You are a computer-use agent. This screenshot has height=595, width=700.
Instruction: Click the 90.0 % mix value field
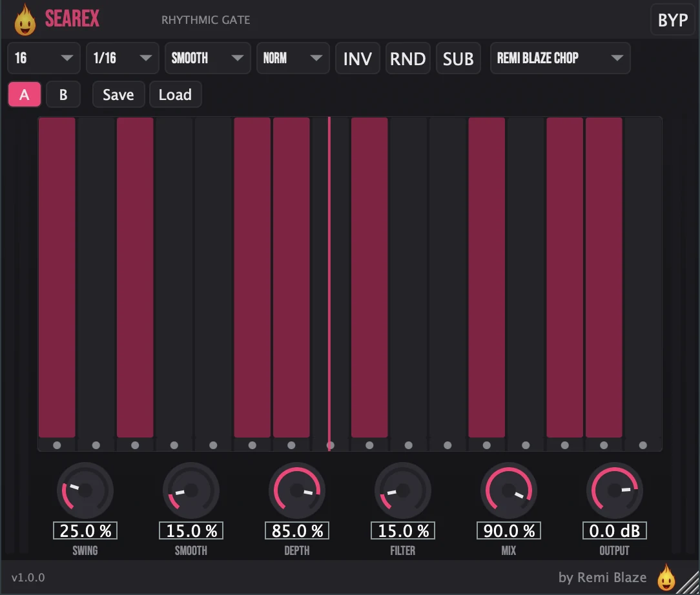pos(509,530)
